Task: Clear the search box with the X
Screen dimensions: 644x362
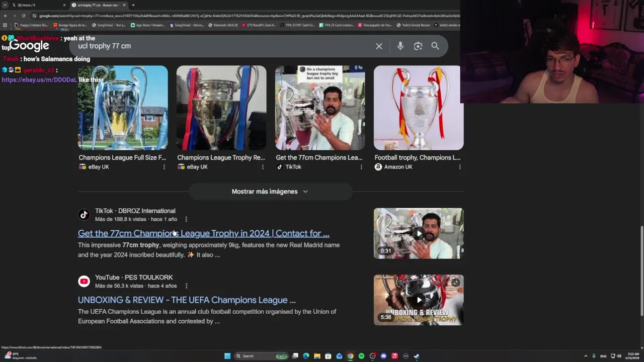Action: click(379, 46)
